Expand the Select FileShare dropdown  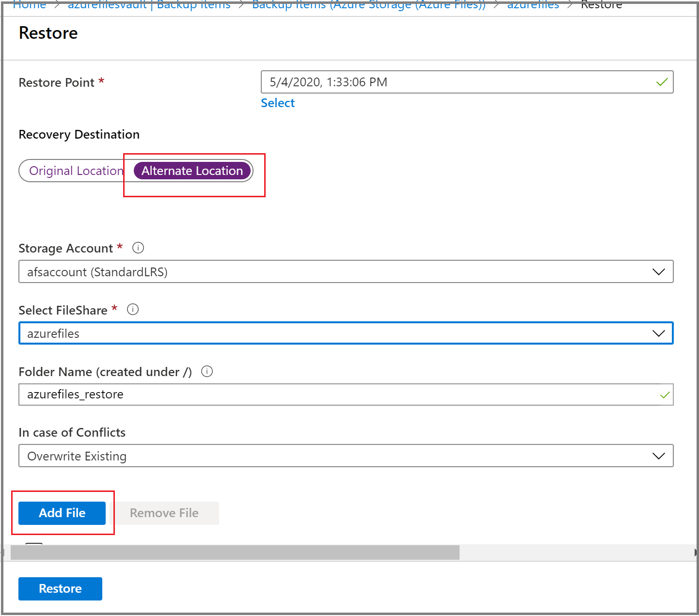[658, 333]
